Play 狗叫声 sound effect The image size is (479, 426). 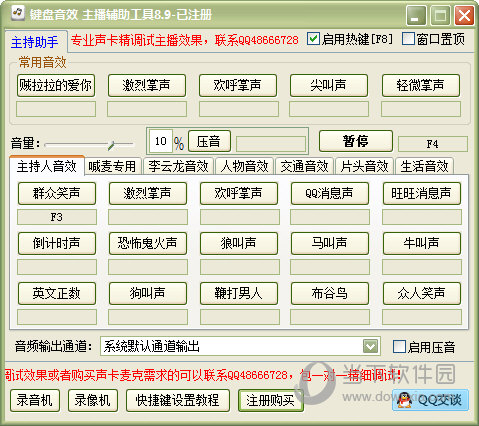(148, 293)
